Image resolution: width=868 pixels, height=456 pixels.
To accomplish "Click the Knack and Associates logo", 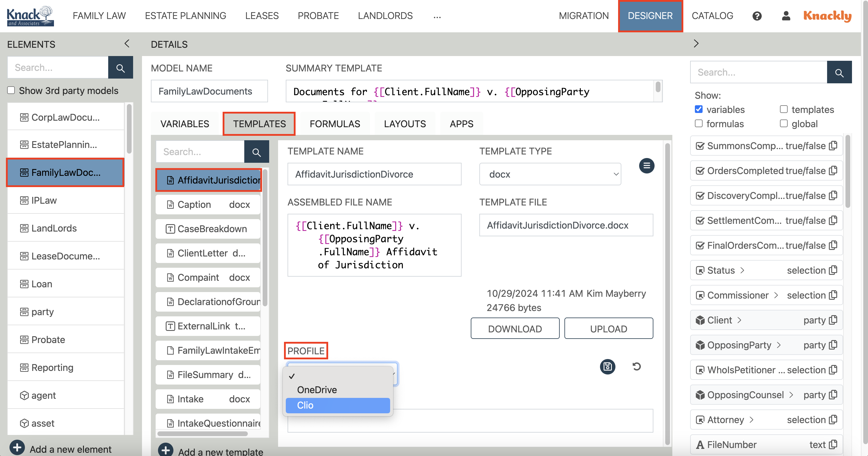I will point(30,16).
